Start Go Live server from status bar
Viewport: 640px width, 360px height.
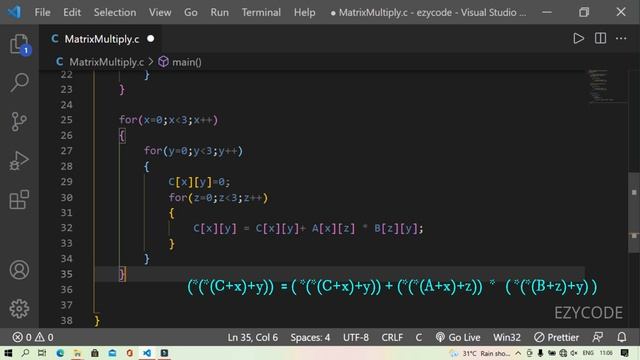click(x=458, y=337)
